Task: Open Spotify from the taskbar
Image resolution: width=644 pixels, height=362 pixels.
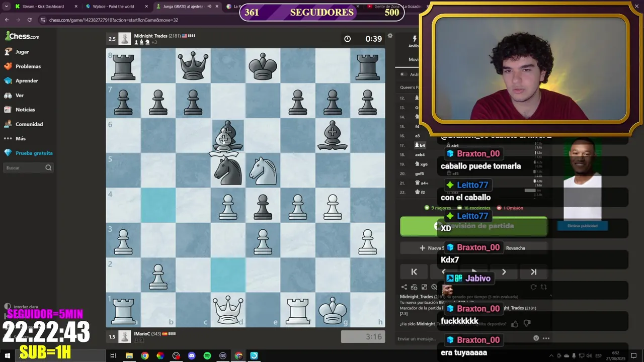Action: [x=207, y=355]
